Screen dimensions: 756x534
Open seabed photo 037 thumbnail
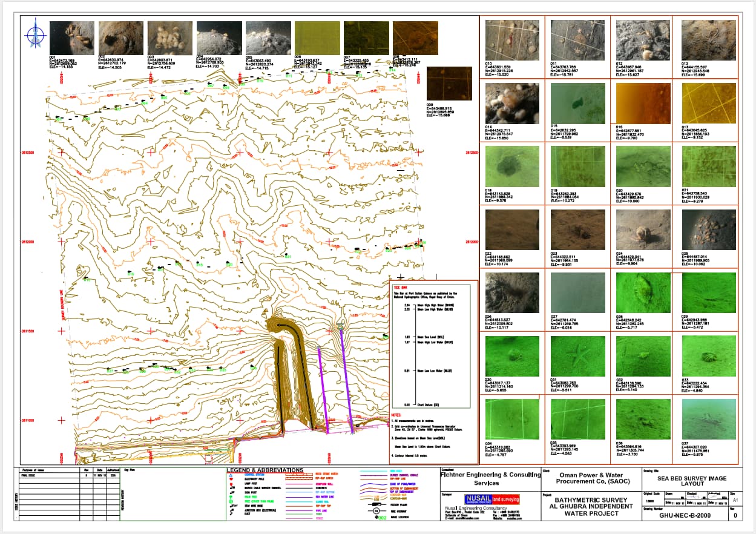[709, 419]
